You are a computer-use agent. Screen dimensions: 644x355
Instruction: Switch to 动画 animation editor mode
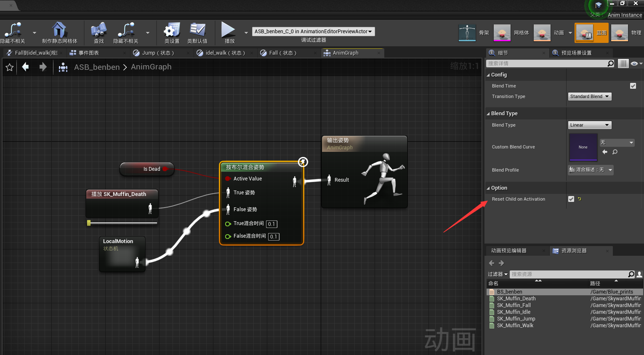pos(542,33)
